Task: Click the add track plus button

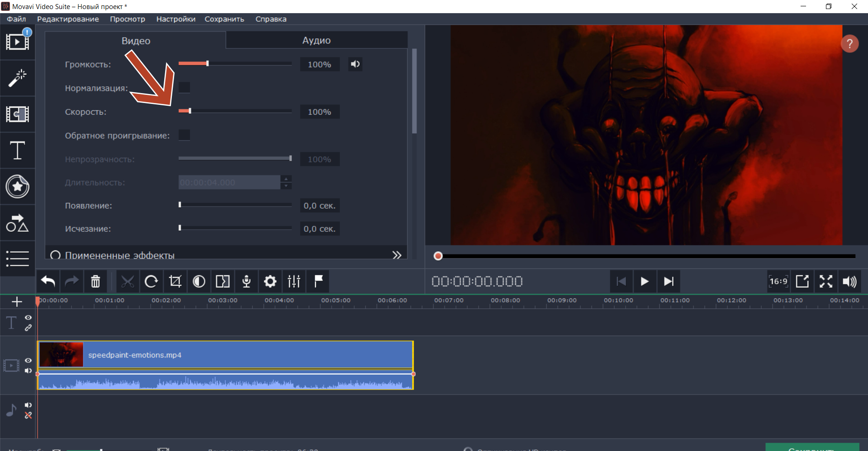Action: (x=17, y=301)
